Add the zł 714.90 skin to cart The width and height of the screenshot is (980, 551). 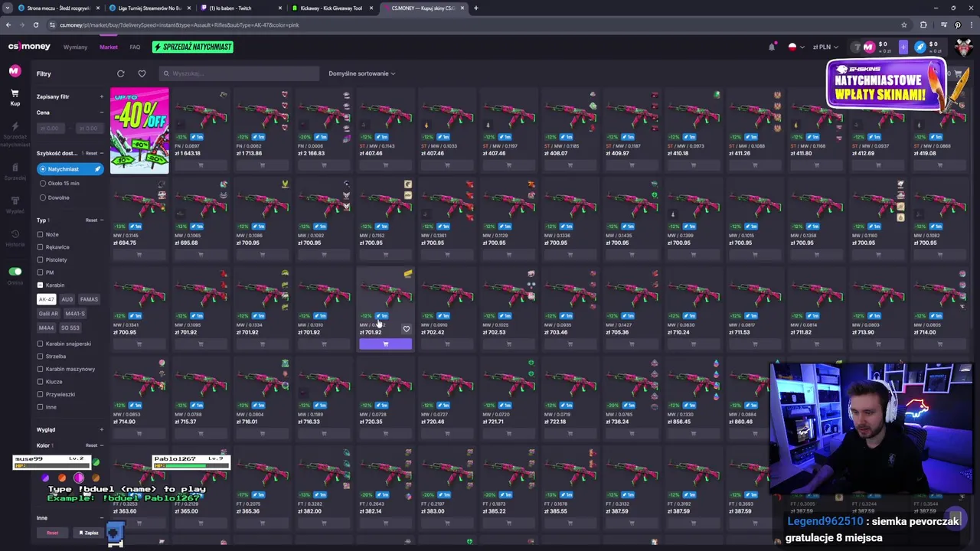pyautogui.click(x=139, y=433)
